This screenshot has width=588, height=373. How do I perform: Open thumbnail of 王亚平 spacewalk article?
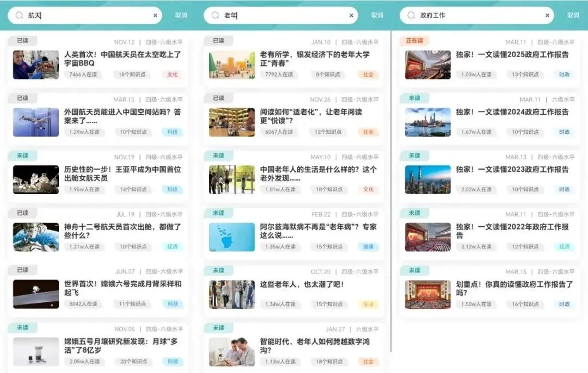(x=35, y=180)
